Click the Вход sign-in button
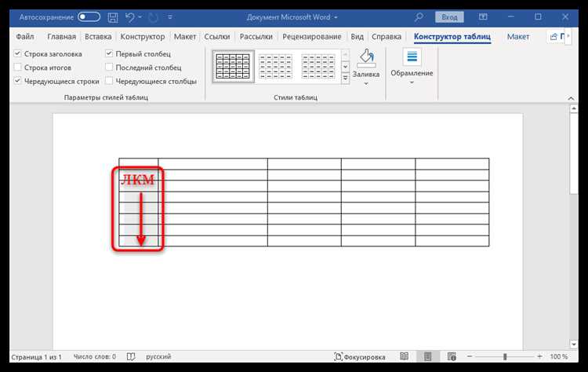Viewport: 588px width, 372px height. click(x=449, y=17)
